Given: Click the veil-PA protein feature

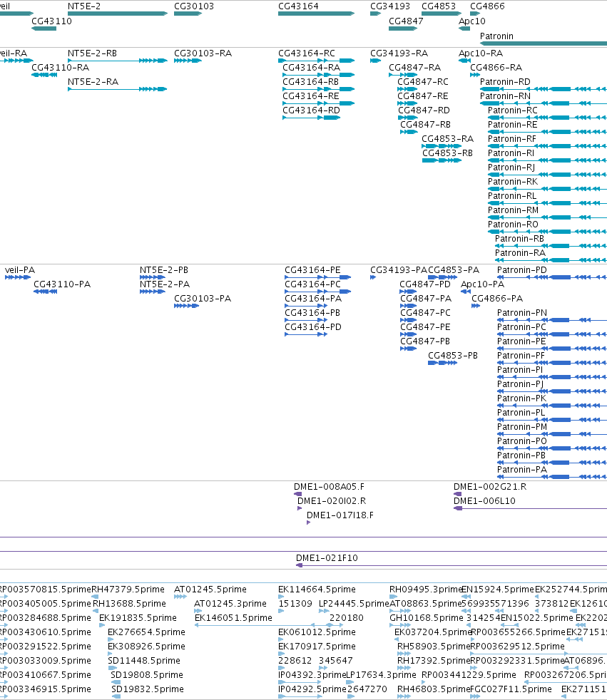Looking at the screenshot, I should click(18, 278).
